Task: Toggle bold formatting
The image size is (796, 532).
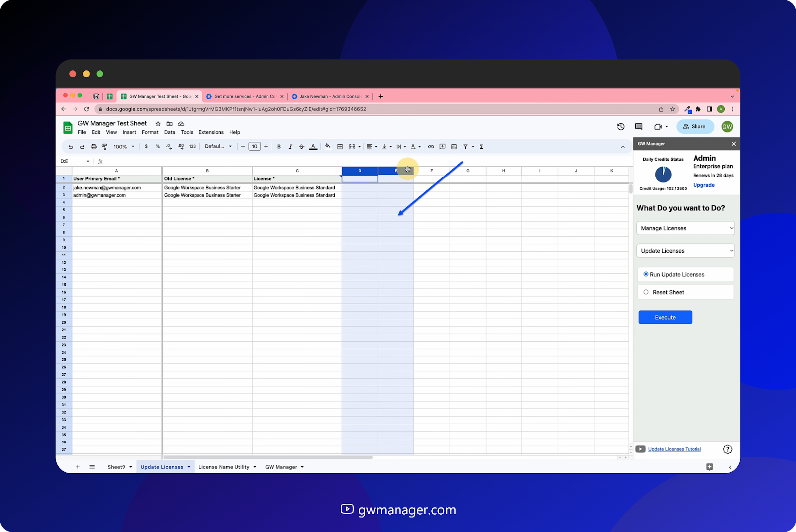Action: click(x=279, y=147)
